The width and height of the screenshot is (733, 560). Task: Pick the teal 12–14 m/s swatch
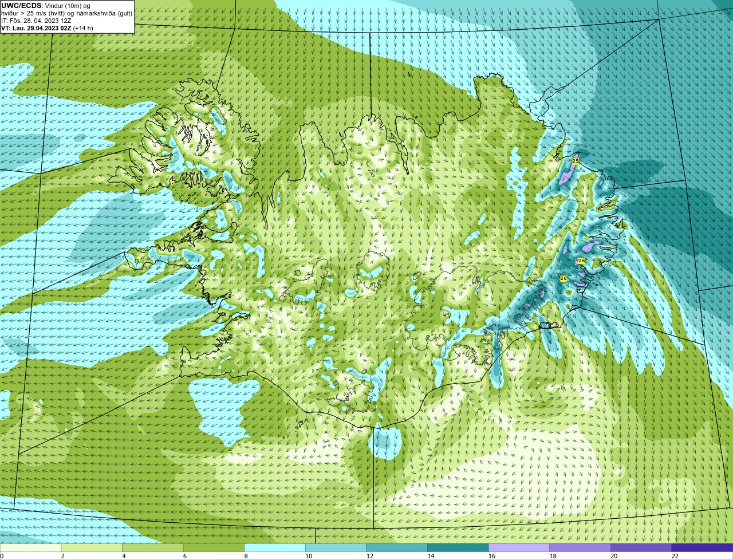pos(397,548)
